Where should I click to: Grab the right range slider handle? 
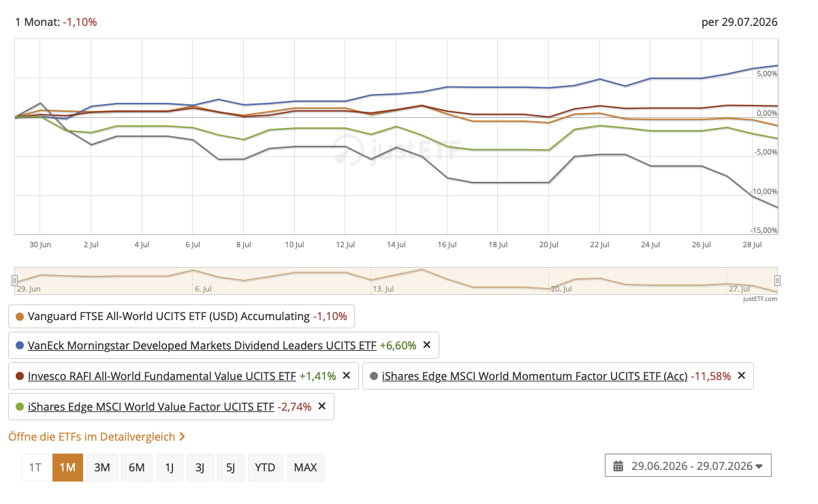click(777, 281)
